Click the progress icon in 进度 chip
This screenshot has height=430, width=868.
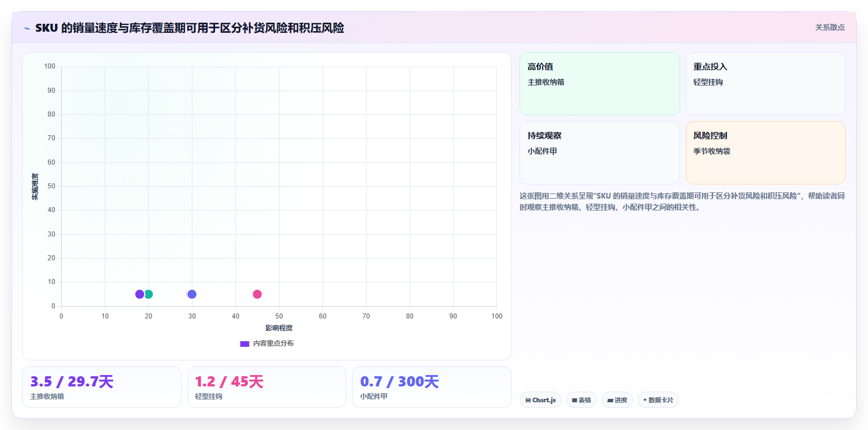click(610, 400)
